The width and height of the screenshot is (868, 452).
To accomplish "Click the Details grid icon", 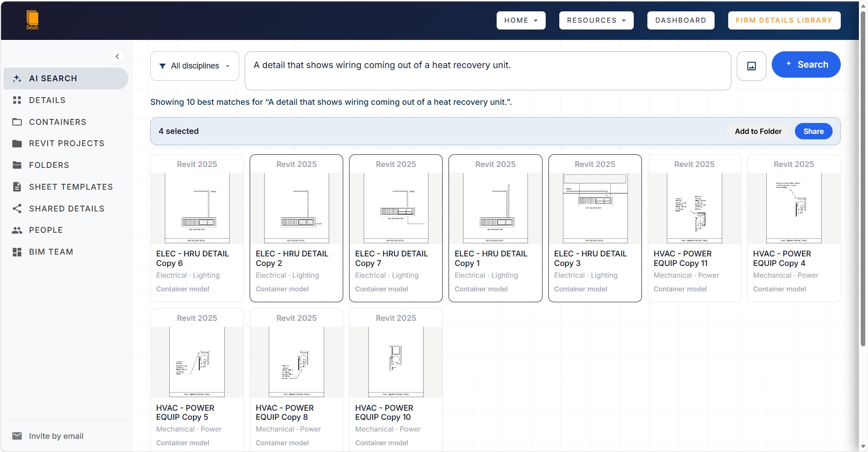I will pos(17,100).
